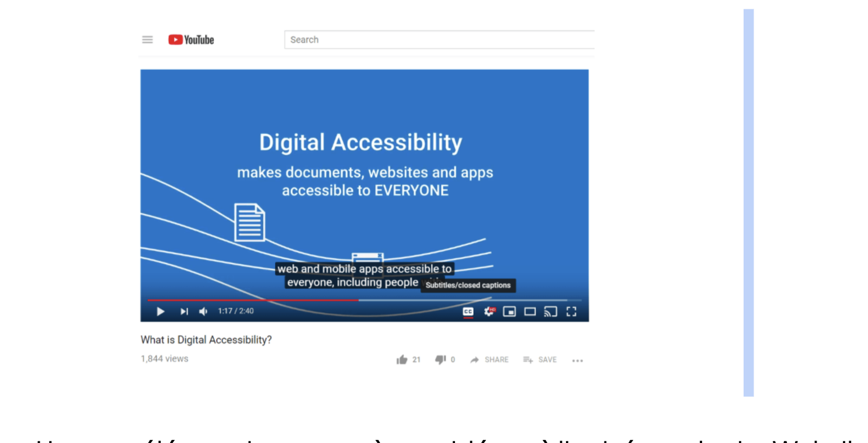The image size is (868, 443).
Task: Click into the Search field
Action: [x=439, y=40]
